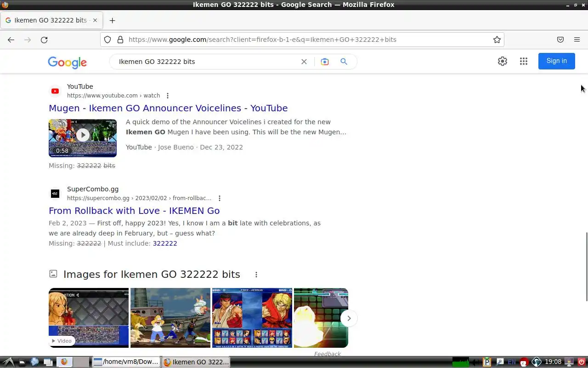Close the Ikemen GO search tab
The image size is (588, 368).
point(95,20)
